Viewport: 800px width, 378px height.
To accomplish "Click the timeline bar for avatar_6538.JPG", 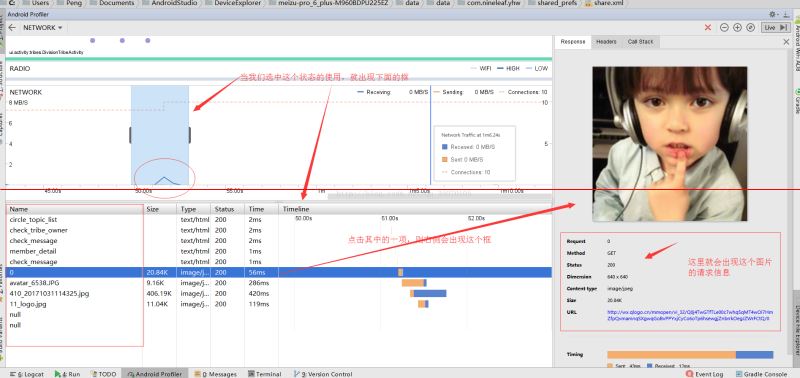I will (414, 283).
